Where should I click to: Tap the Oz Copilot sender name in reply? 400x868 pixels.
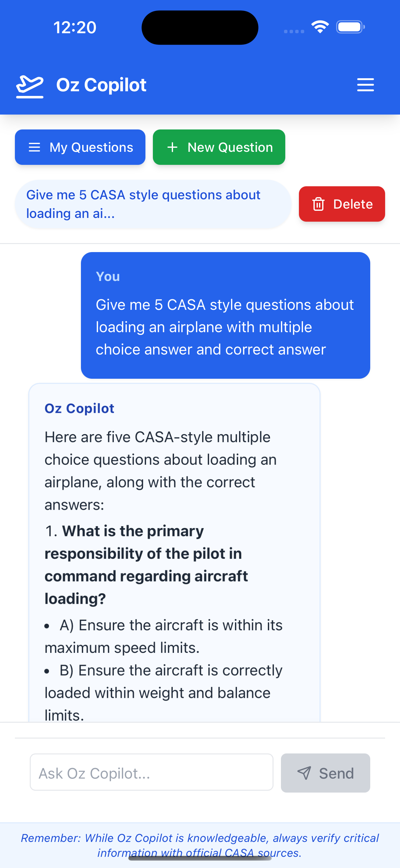pyautogui.click(x=79, y=409)
